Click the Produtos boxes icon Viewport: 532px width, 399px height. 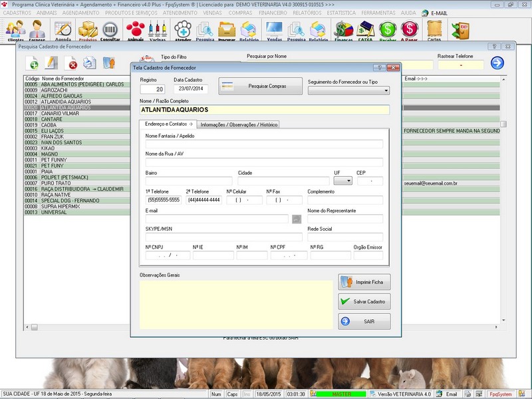(88, 30)
